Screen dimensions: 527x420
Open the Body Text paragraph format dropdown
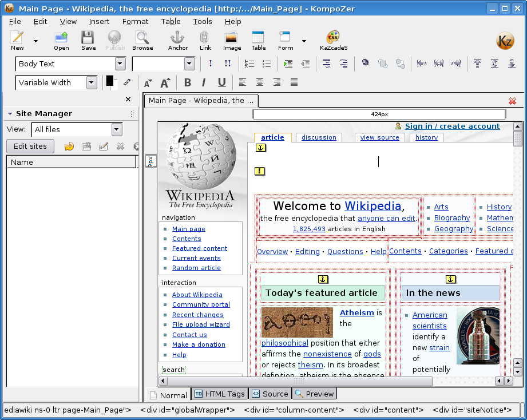click(120, 64)
